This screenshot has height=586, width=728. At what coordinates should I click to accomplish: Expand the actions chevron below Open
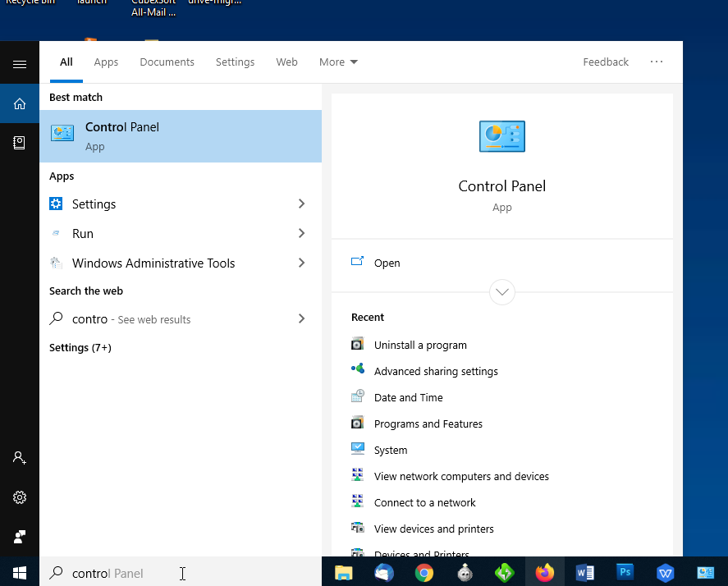(x=502, y=292)
